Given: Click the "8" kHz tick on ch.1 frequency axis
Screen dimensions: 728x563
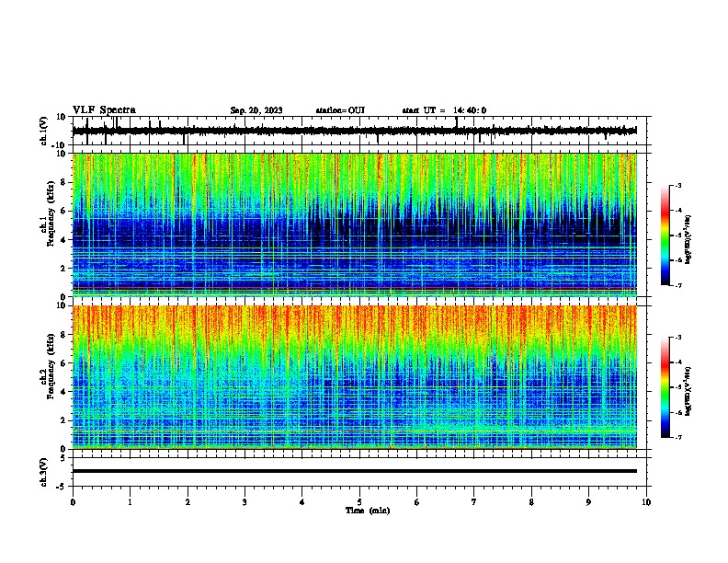Looking at the screenshot, I should (63, 182).
